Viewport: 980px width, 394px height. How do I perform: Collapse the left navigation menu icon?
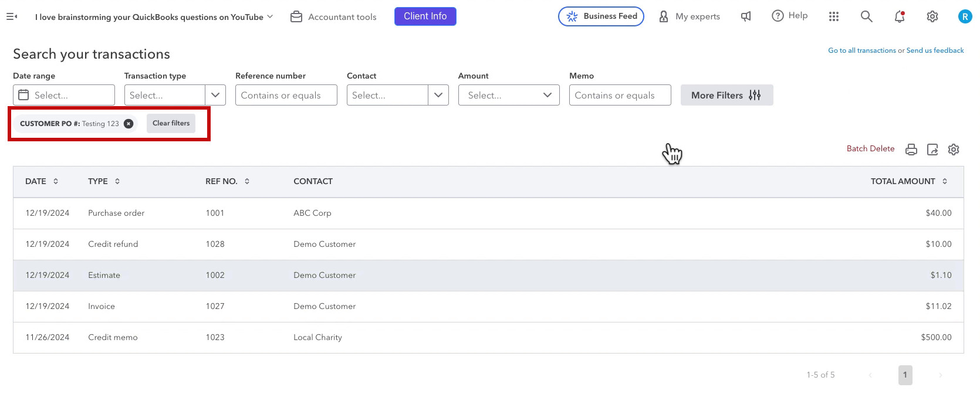[12, 16]
